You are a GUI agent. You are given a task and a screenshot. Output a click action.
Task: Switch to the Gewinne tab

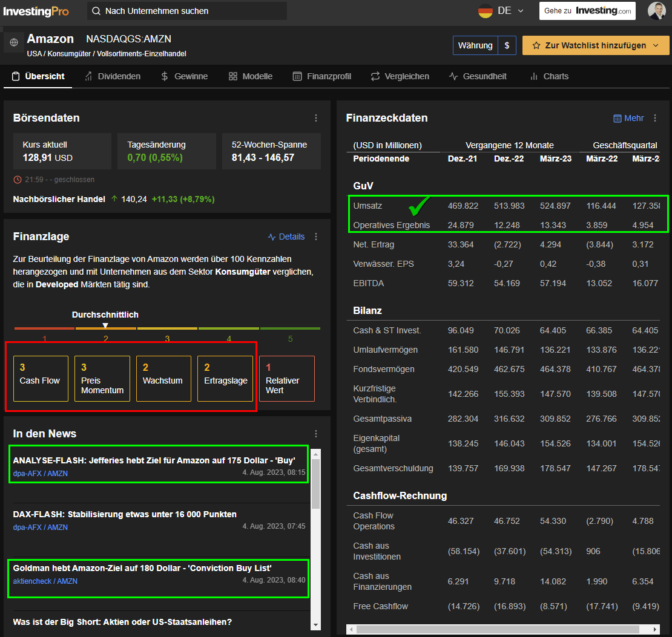coord(185,76)
